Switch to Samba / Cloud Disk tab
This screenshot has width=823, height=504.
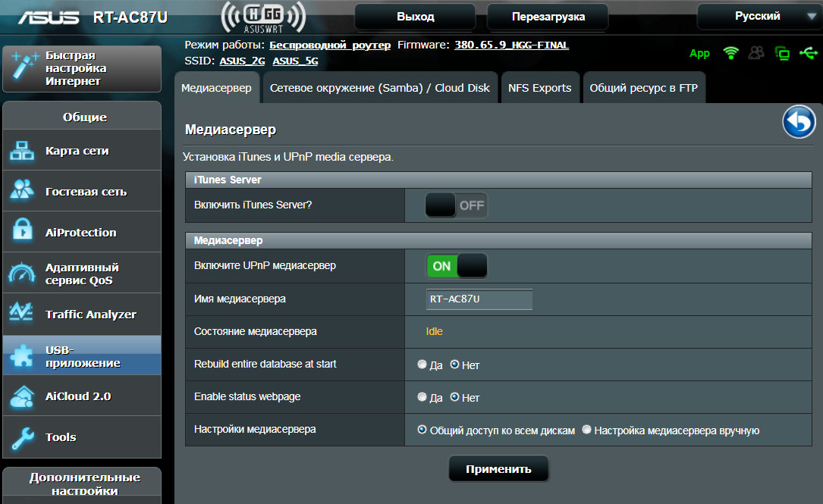[x=379, y=88]
